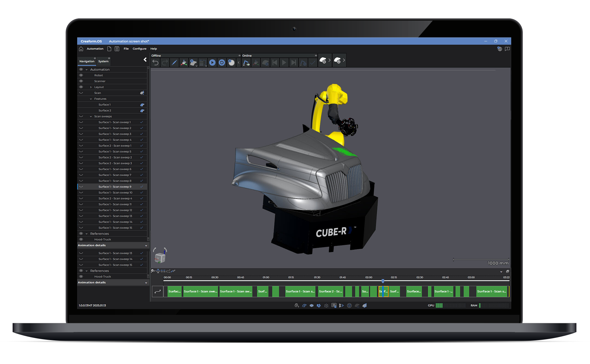The height and width of the screenshot is (364, 590).
Task: Click the home icon in the menu bar
Action: point(81,49)
